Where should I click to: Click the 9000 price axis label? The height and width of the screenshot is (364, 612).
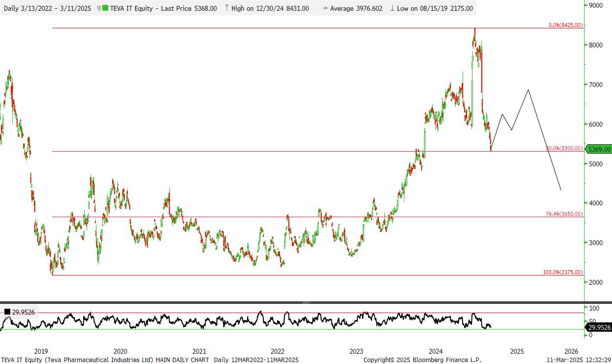(596, 5)
